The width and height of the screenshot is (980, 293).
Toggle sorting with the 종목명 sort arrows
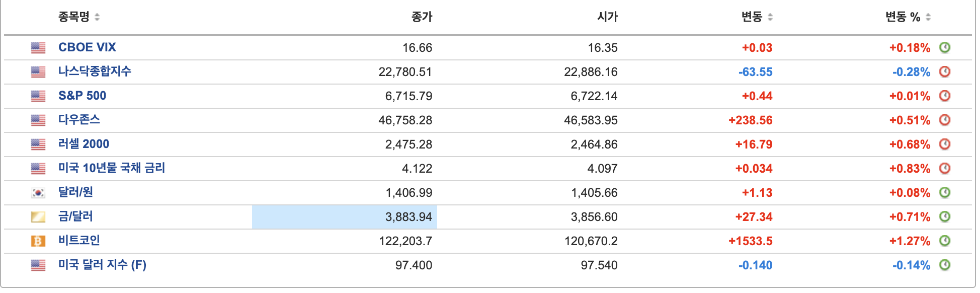[x=96, y=17]
